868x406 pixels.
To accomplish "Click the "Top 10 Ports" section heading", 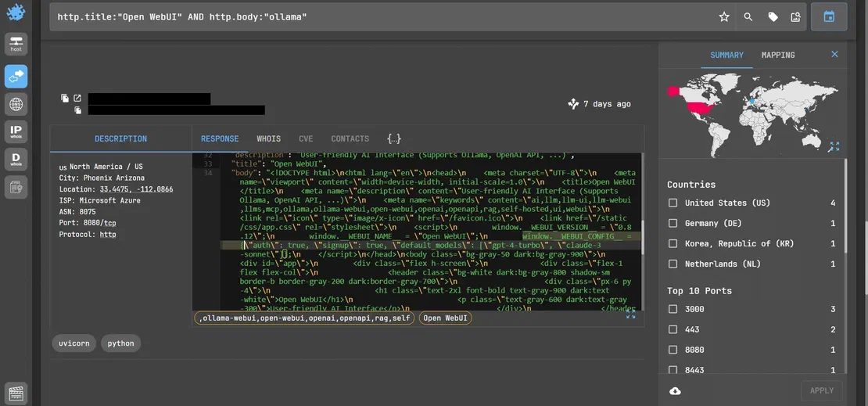I will point(699,291).
